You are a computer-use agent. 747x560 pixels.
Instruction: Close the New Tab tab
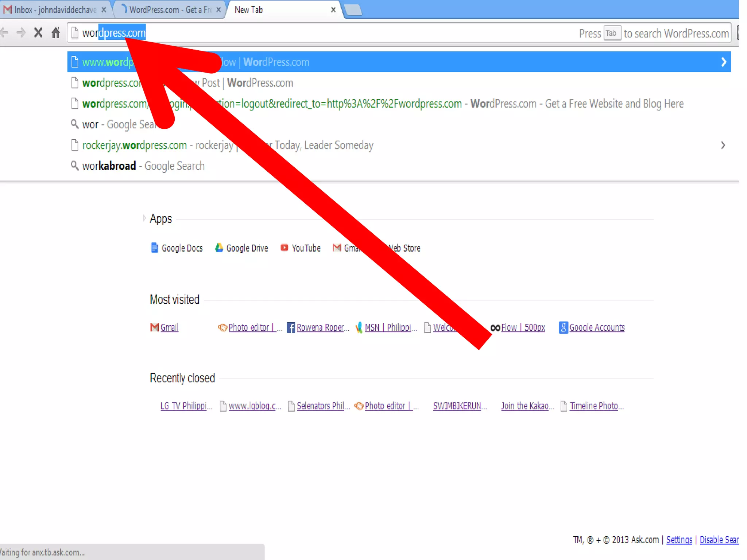pyautogui.click(x=333, y=10)
